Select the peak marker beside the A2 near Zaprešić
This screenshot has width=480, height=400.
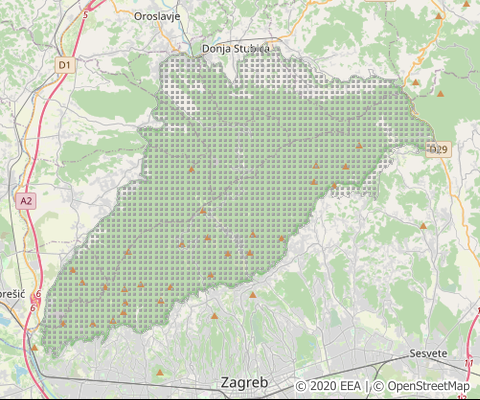point(34,348)
